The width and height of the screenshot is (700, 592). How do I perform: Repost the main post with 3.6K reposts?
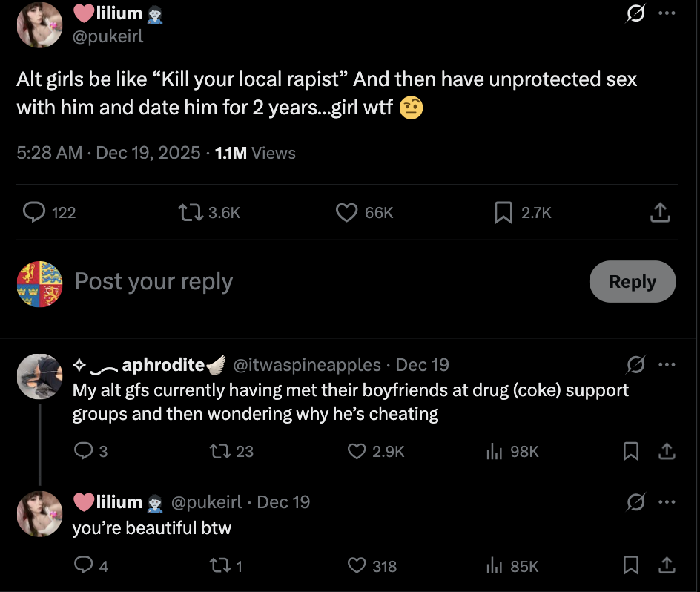189,213
